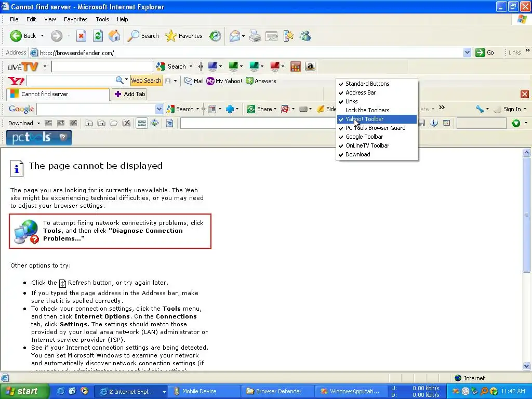This screenshot has width=532, height=399.
Task: Click the pctools help question mark icon
Action: [63, 137]
